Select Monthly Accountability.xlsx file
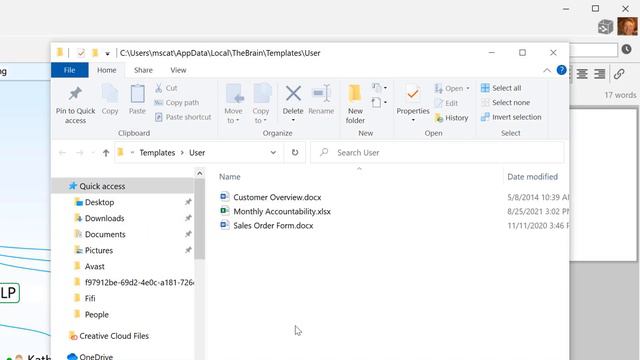This screenshot has width=640, height=360. click(276, 211)
